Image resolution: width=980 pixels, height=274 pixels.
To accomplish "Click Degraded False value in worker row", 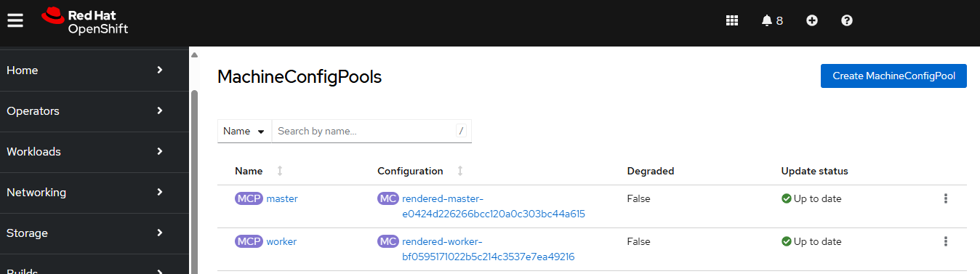I will click(x=639, y=241).
